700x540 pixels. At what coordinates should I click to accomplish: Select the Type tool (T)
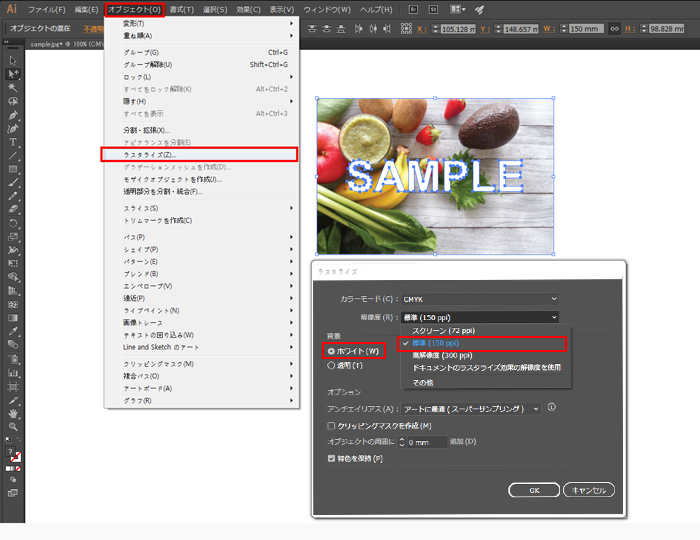click(x=13, y=142)
